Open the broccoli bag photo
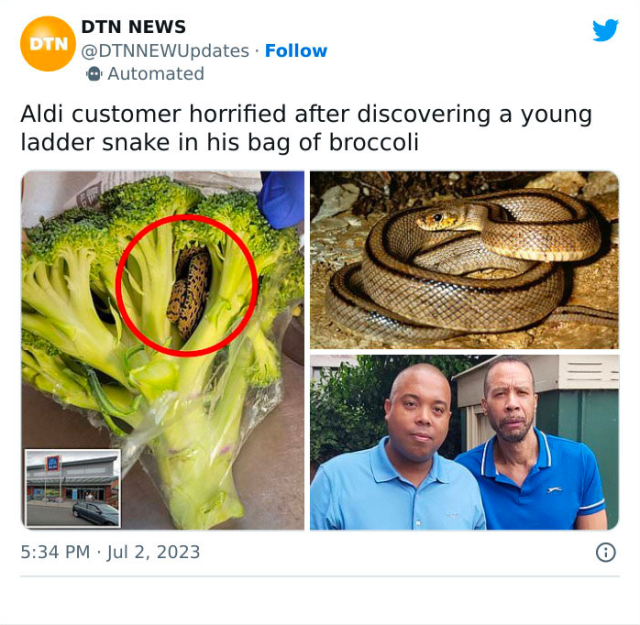640x625 pixels. tap(162, 350)
